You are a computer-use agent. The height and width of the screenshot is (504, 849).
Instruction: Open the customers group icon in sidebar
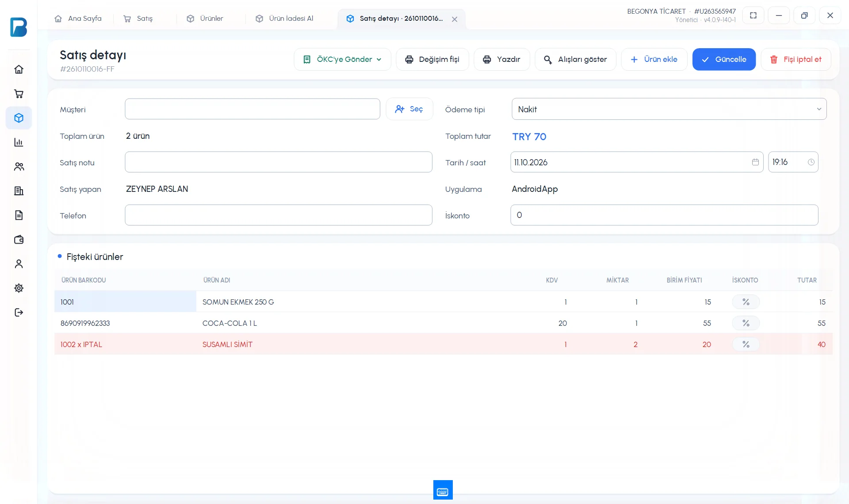pyautogui.click(x=19, y=167)
